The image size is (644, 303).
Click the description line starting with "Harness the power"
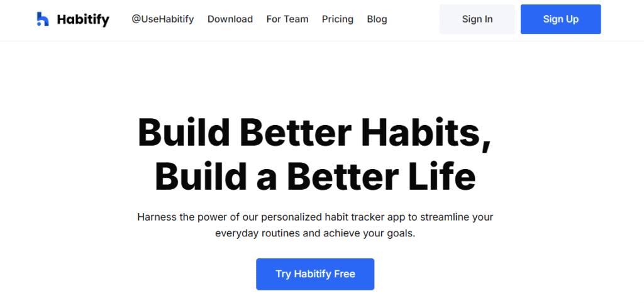click(x=315, y=218)
